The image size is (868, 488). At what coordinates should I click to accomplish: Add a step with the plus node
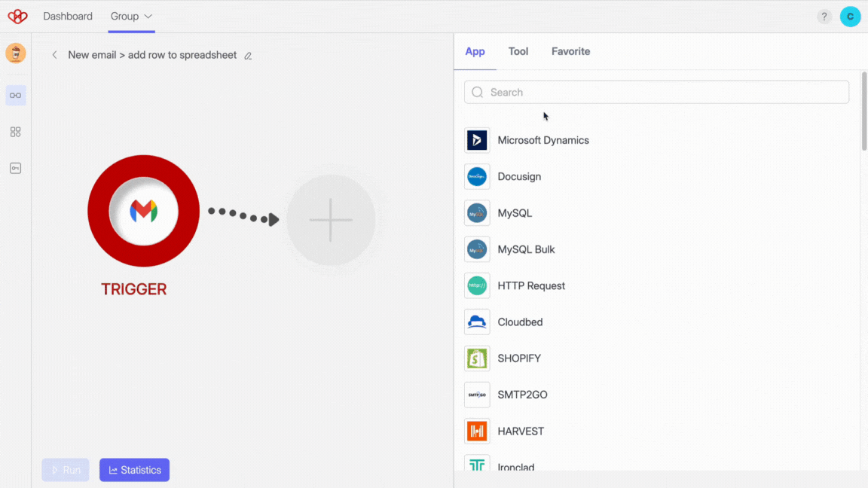(331, 220)
